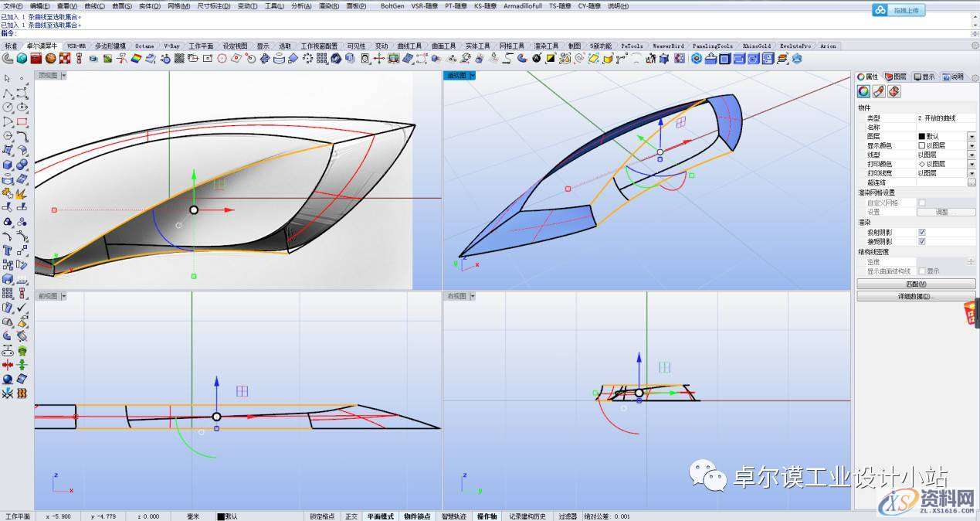This screenshot has width=980, height=521.
Task: Click the text object 'T' tool
Action: (x=8, y=250)
